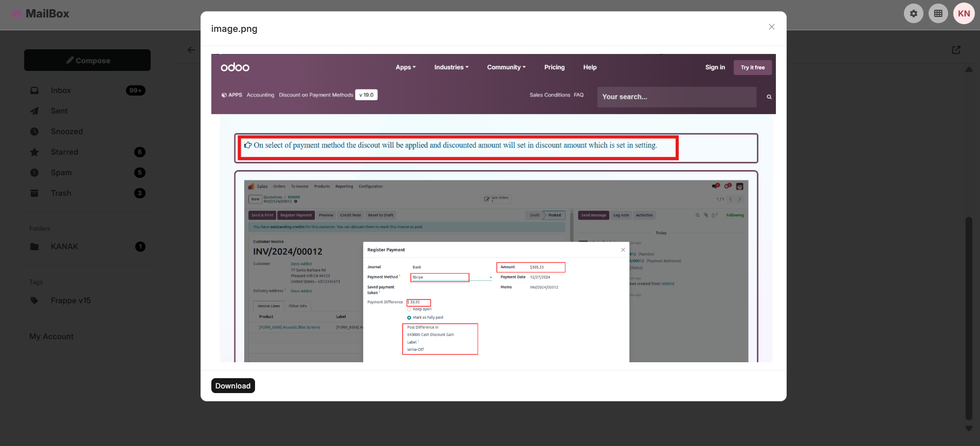Click the Snoozed clock icon
The image size is (980, 446).
click(34, 132)
